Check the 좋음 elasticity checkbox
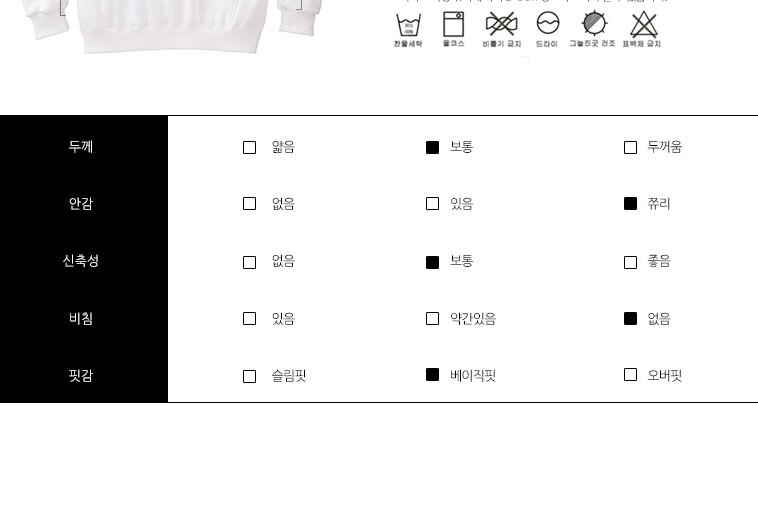Viewport: 758px width, 508px height. (630, 262)
